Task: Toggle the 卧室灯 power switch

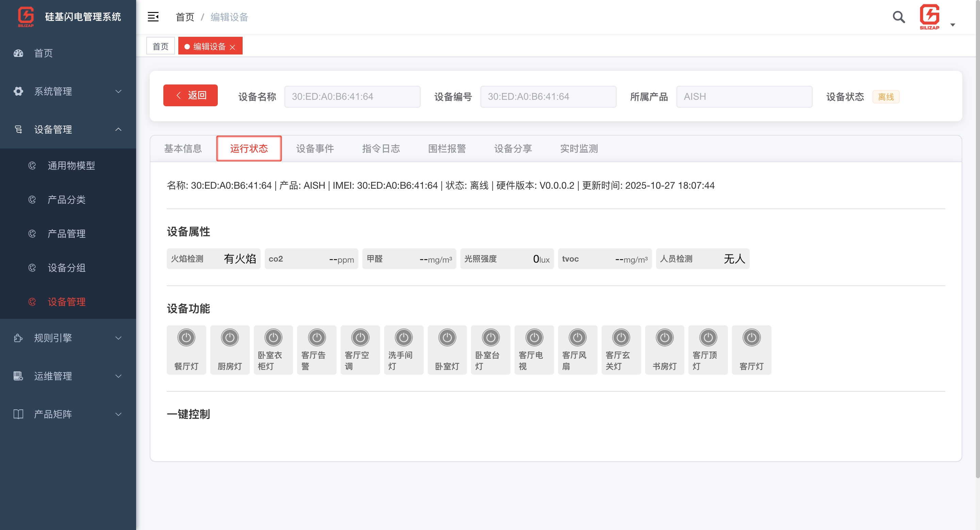Action: point(447,337)
